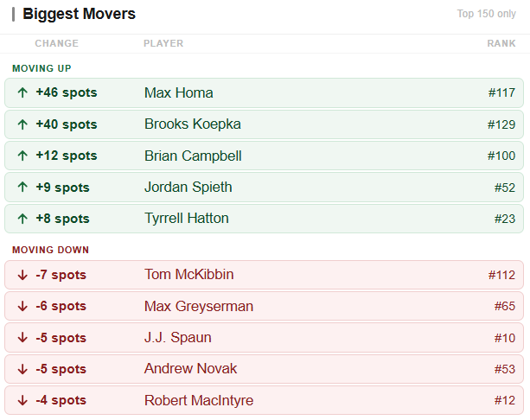
Task: Select Max Greyserman in moving down list
Action: 199,306
